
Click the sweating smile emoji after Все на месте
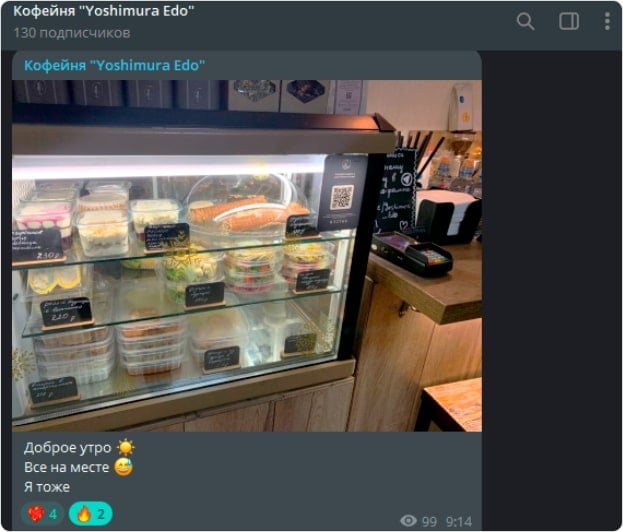coord(124,467)
